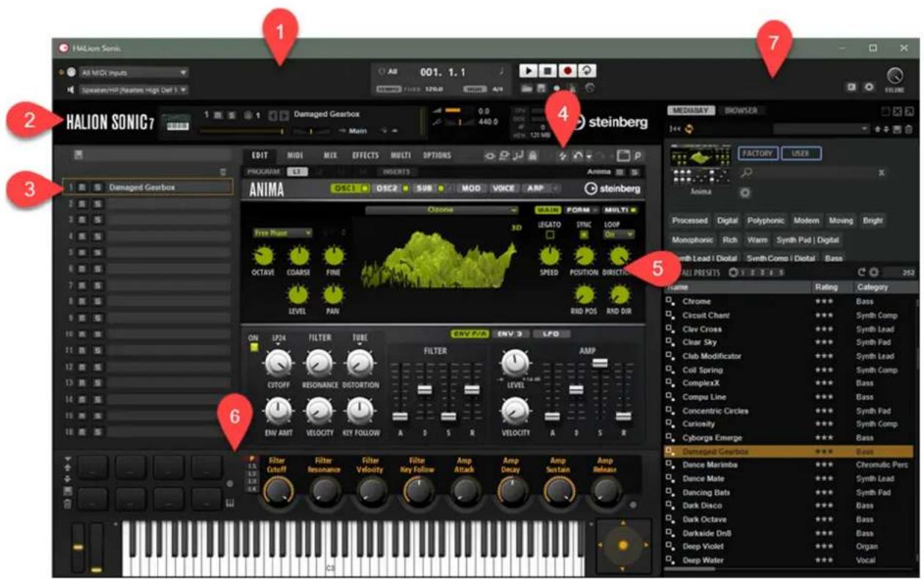Open the undo history dropdown arrow
The height and width of the screenshot is (579, 924).
pos(589,157)
